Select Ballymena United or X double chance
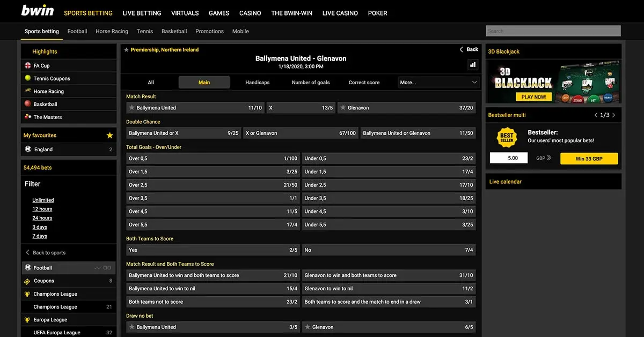Screen dimensions: 644x337 (x=184, y=133)
